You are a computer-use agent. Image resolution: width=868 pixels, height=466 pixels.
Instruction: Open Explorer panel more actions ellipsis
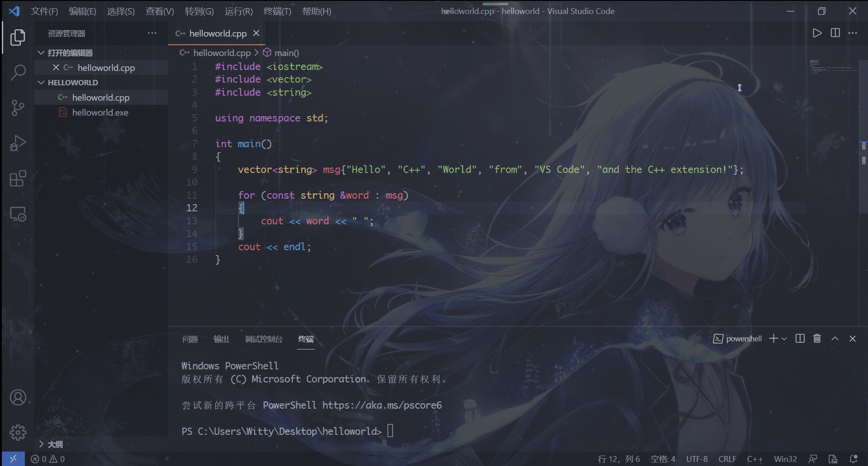coord(152,33)
